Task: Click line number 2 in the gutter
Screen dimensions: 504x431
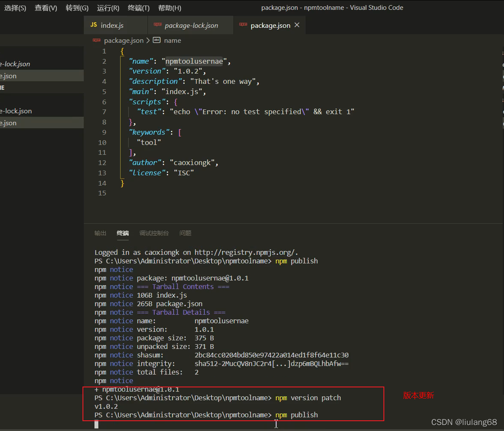Action: tap(104, 62)
